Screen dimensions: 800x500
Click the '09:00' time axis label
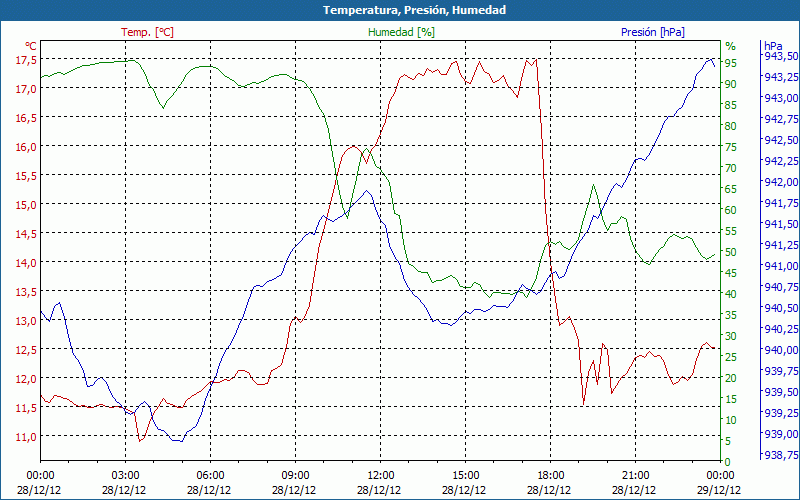295,476
